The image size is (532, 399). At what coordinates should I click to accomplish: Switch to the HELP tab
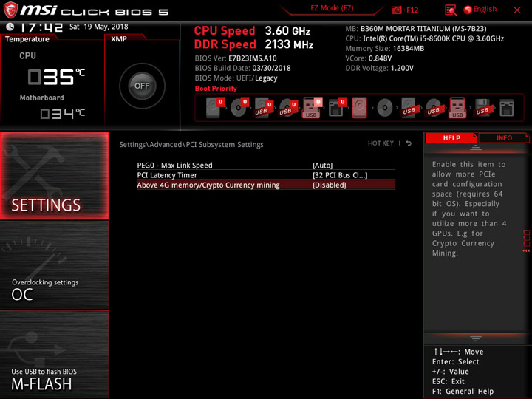point(451,137)
